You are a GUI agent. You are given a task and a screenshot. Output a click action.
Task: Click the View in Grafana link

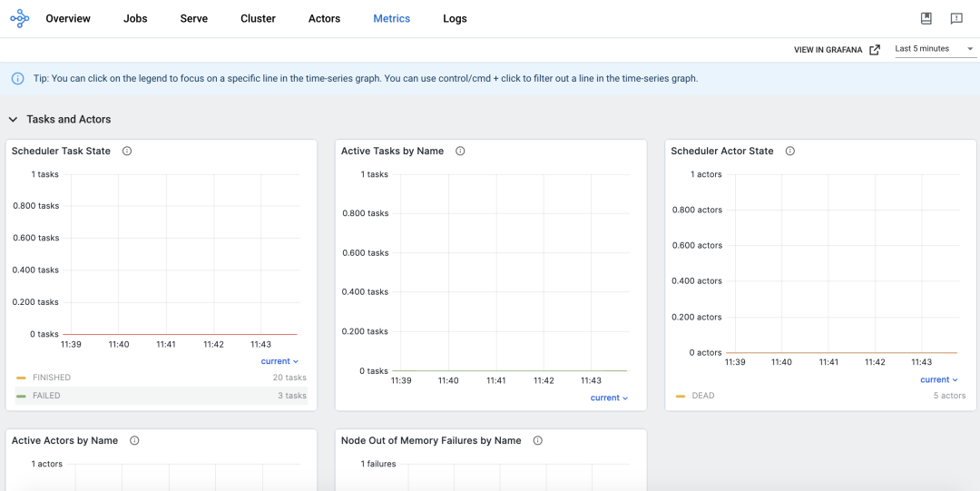pos(836,50)
